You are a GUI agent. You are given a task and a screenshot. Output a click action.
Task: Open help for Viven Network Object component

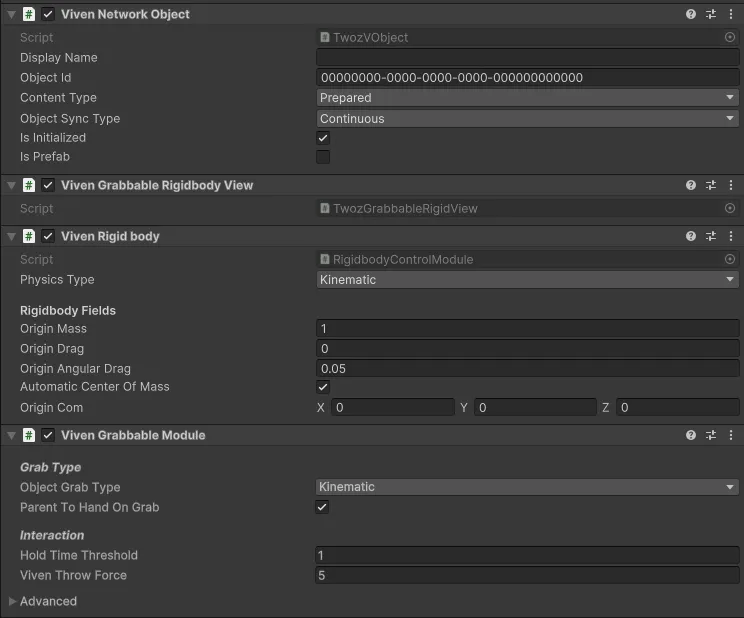691,14
